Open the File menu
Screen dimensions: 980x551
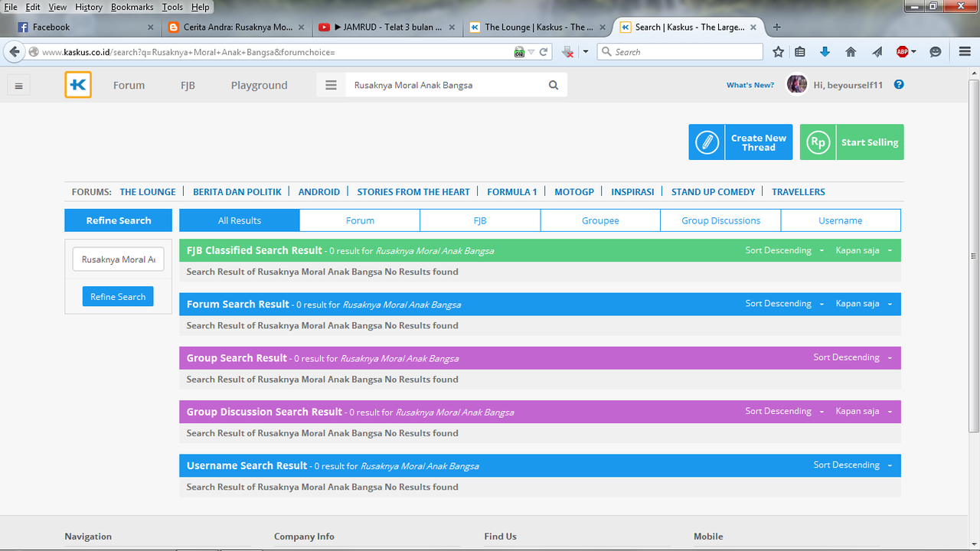click(11, 7)
